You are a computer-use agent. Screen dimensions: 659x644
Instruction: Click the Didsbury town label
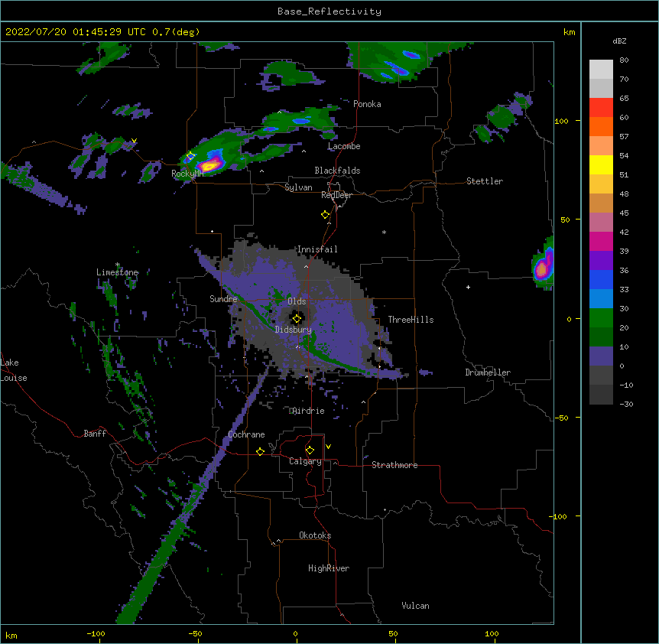point(294,330)
